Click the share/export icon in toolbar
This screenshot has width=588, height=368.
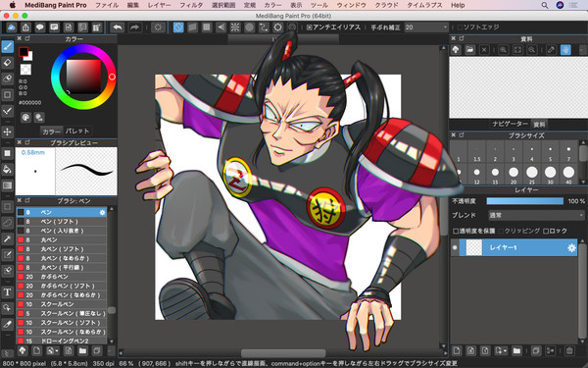tap(25, 27)
